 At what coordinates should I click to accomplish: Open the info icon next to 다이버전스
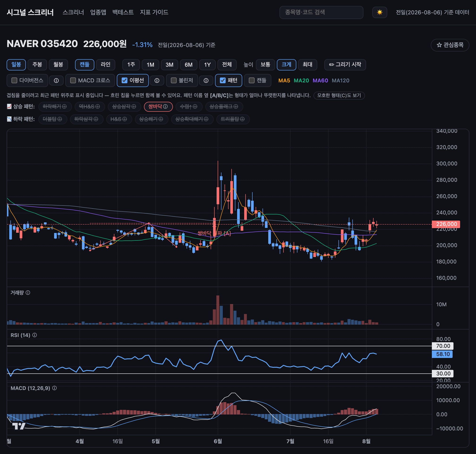click(56, 81)
